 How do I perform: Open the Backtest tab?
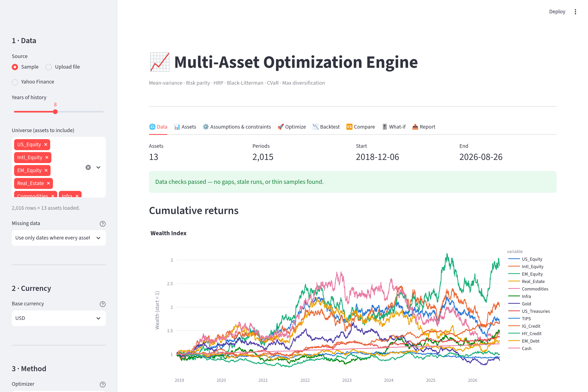point(326,127)
